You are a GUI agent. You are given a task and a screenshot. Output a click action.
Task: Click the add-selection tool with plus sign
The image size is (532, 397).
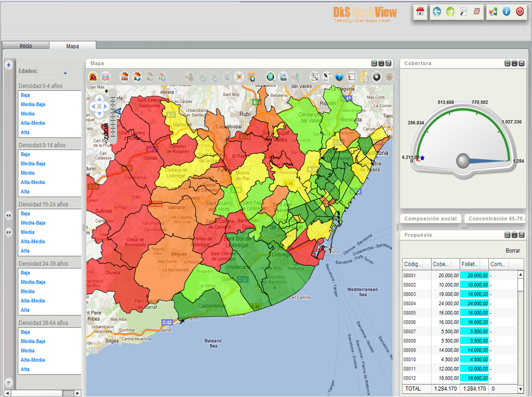pos(251,77)
